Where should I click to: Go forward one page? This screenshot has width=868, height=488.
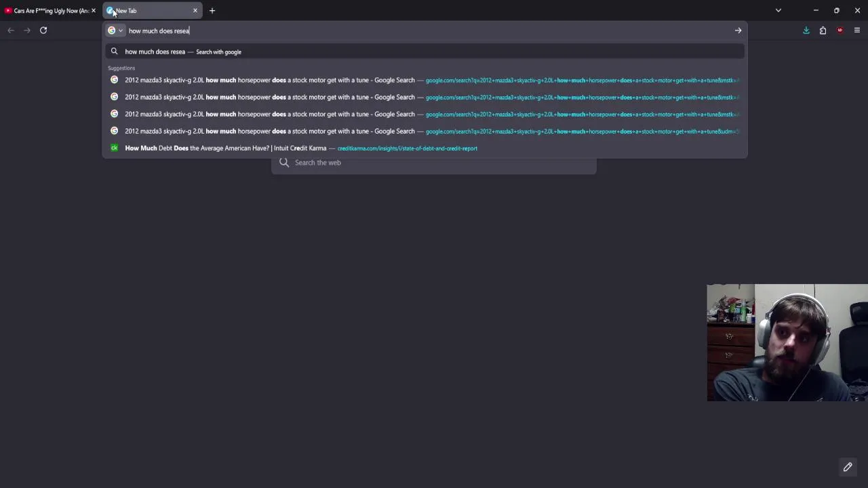tap(27, 30)
